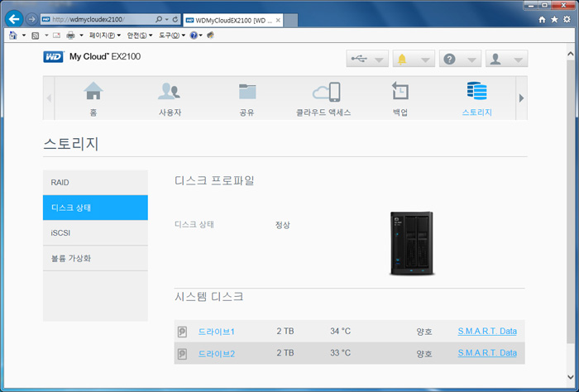The width and height of the screenshot is (579, 392).
Task: Click the 33 °C temperature value
Action: click(340, 353)
